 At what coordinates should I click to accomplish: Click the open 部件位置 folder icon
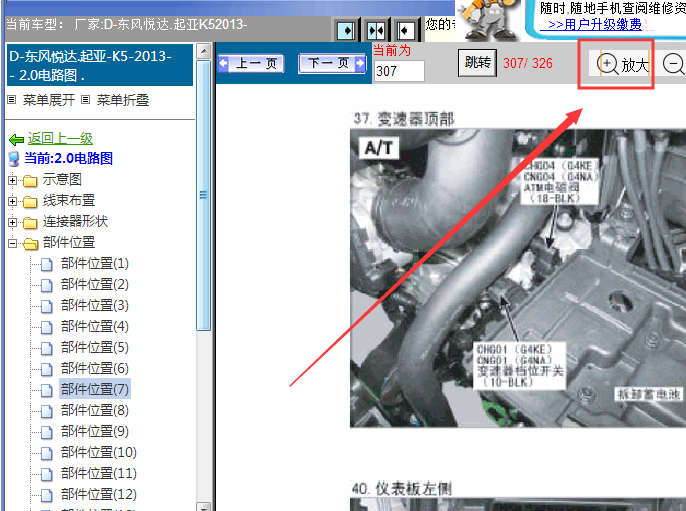click(30, 243)
